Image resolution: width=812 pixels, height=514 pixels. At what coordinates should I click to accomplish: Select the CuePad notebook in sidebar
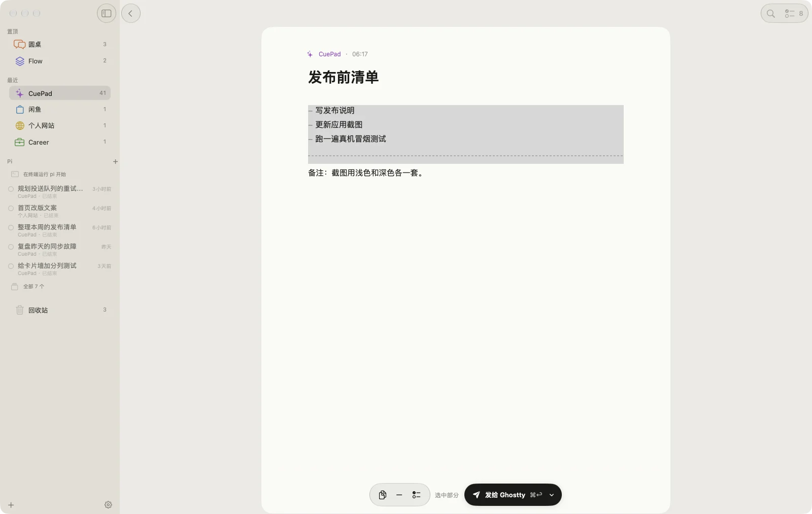pyautogui.click(x=60, y=93)
